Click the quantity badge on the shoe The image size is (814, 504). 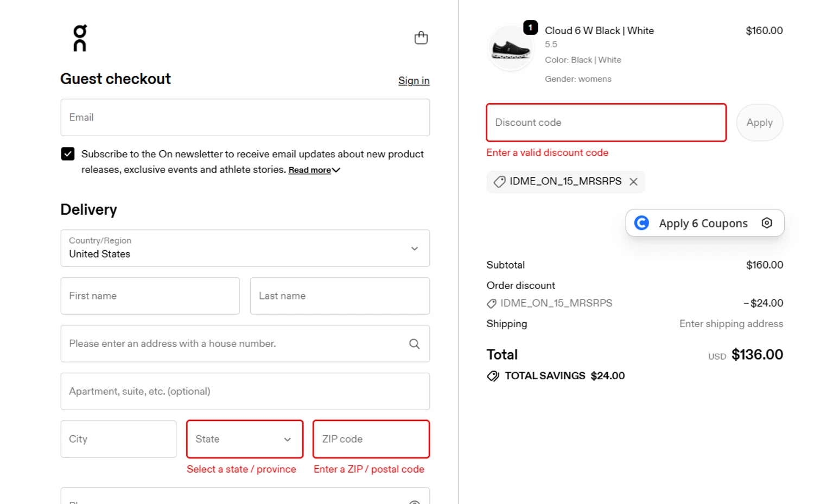click(x=530, y=27)
